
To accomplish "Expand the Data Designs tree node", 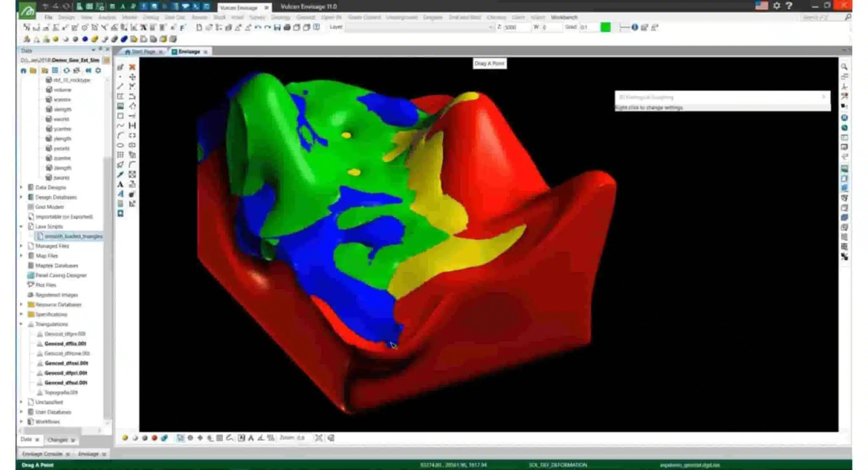I will click(x=21, y=187).
